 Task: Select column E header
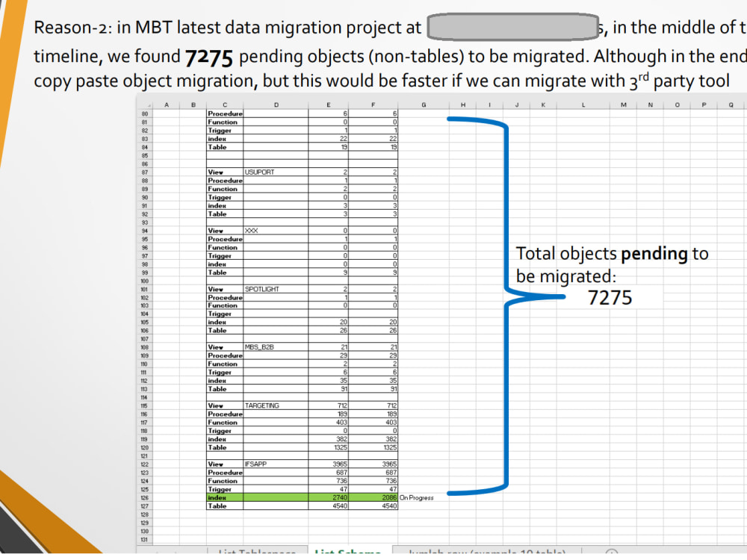click(x=328, y=105)
